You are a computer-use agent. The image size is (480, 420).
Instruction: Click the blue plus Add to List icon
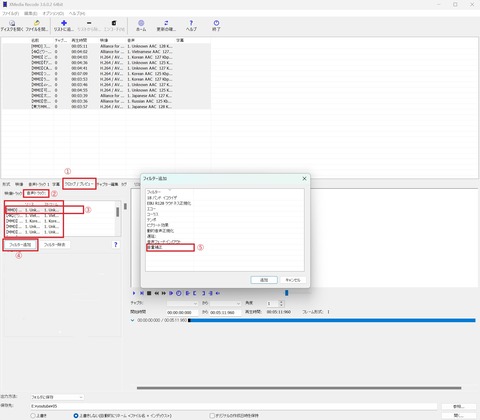64,23
